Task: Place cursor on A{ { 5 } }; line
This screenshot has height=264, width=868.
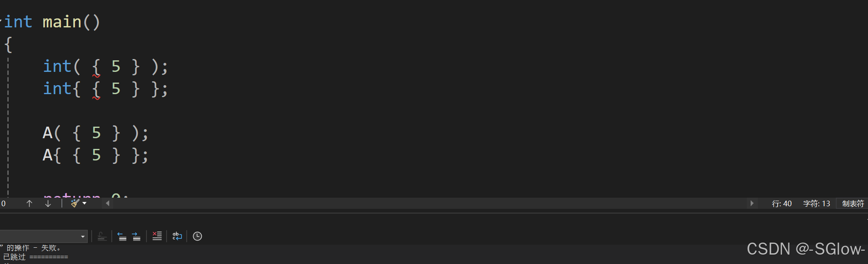Action: pos(95,155)
